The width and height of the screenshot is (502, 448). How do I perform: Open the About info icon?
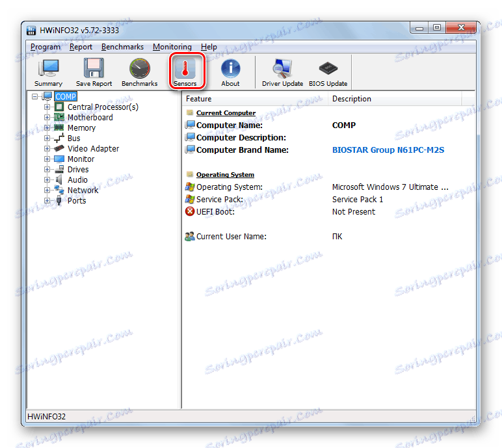click(230, 68)
